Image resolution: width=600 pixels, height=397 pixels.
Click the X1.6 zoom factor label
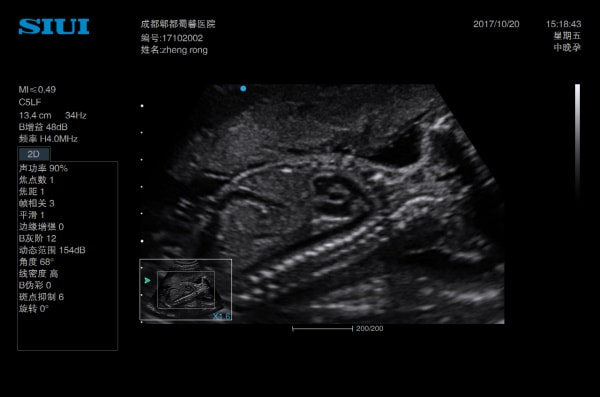coord(222,316)
